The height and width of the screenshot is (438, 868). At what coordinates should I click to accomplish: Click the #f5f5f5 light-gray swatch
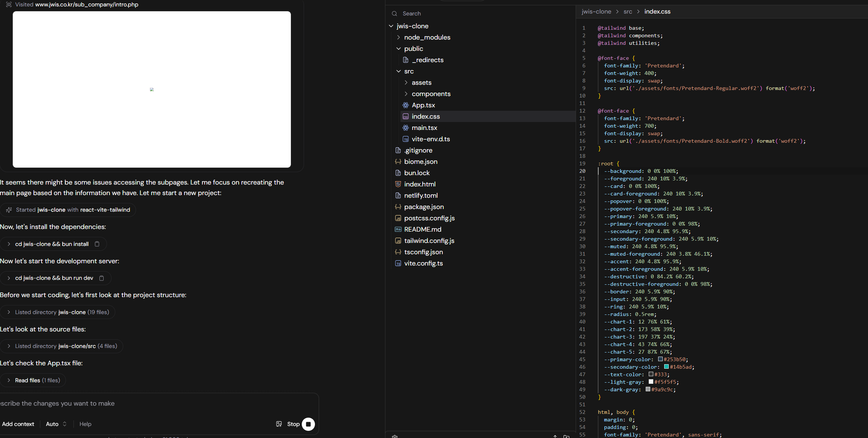pos(651,382)
